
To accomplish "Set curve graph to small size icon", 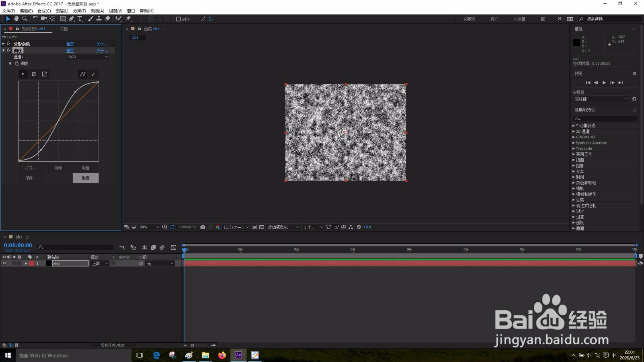I will 23,74.
